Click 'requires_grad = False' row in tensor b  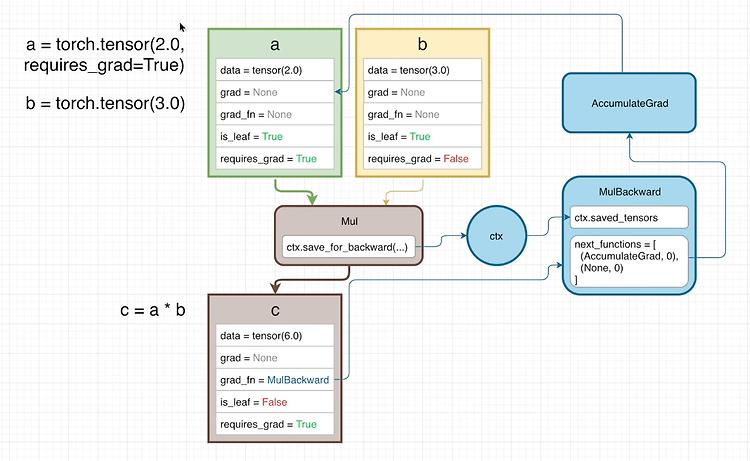point(422,158)
